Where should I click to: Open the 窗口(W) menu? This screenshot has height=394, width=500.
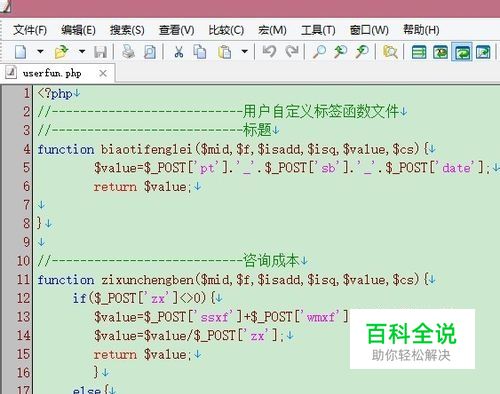point(369,30)
